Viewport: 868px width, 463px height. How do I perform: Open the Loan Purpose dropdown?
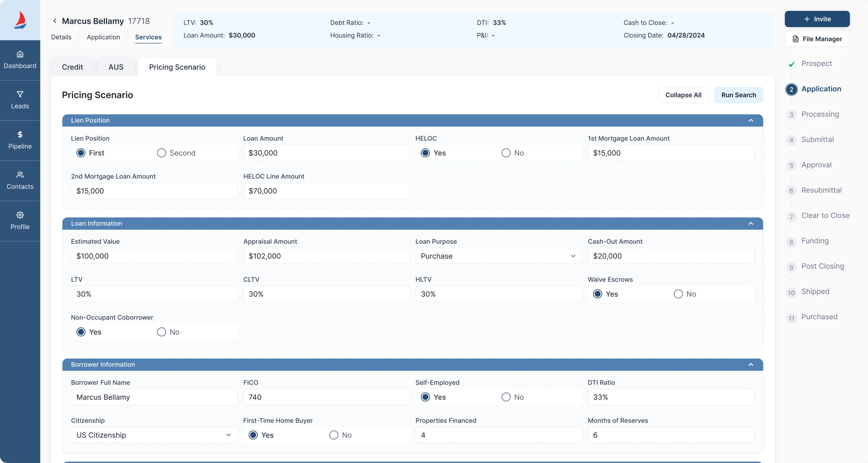[x=498, y=256]
